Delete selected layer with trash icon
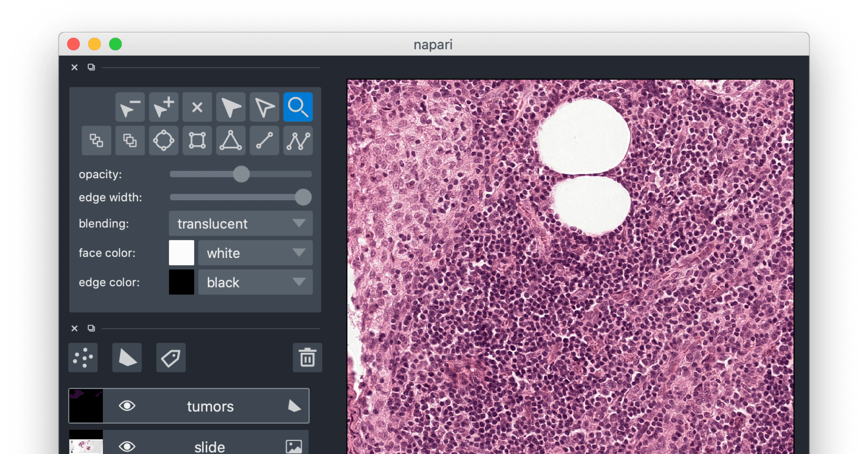The height and width of the screenshot is (454, 868). click(x=307, y=358)
